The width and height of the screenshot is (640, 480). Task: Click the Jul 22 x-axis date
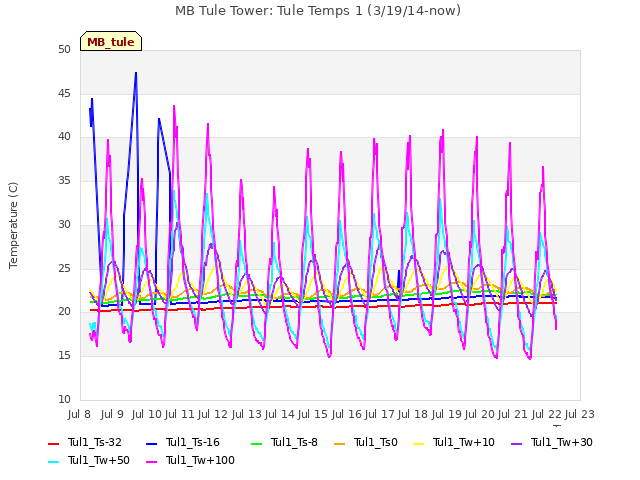pos(547,414)
